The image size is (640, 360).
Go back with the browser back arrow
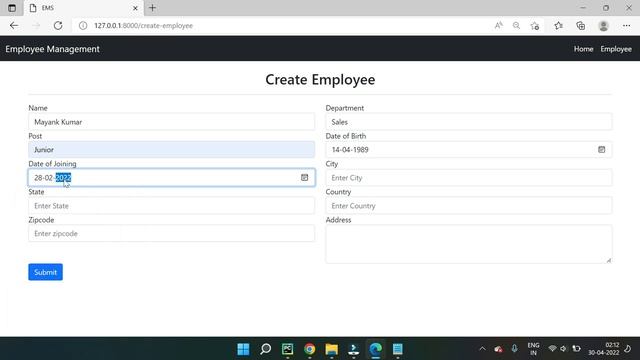pos(14,25)
